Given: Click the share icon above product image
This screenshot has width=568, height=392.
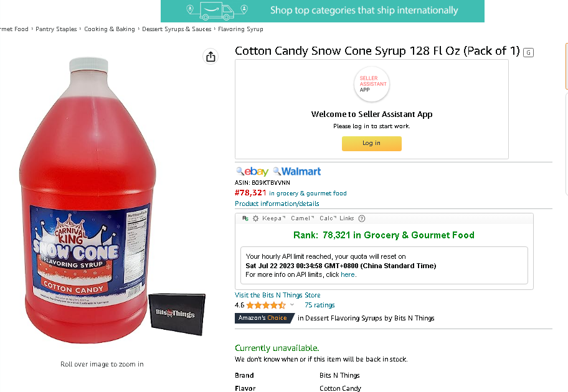Looking at the screenshot, I should 211,57.
